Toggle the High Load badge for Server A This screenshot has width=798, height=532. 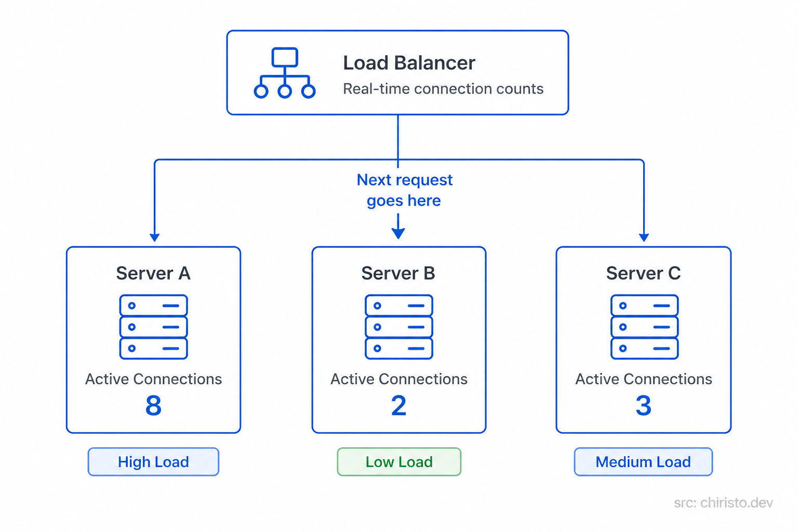click(x=153, y=461)
